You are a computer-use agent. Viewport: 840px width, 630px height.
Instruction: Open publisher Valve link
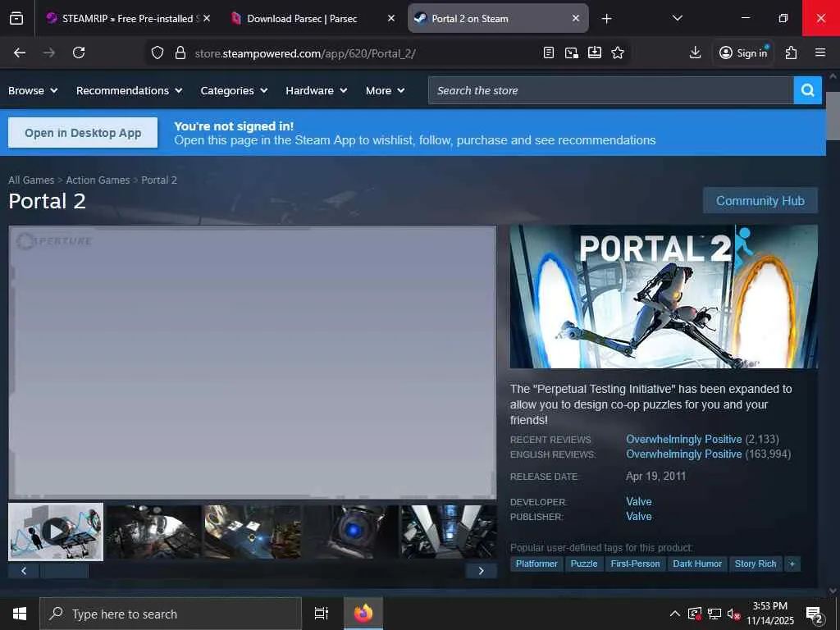638,517
